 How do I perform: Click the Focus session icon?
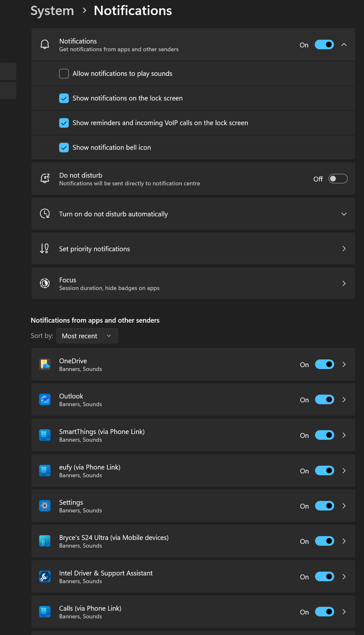click(45, 283)
